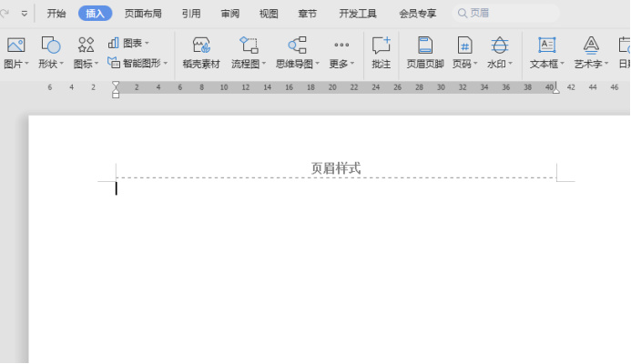
Task: Click the Date icon at ribbon edge
Action: pos(625,45)
